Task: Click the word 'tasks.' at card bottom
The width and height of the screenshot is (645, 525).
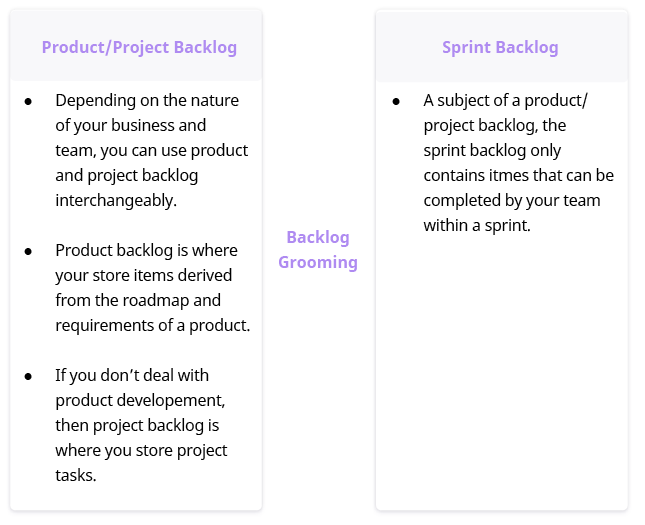Action: coord(76,476)
